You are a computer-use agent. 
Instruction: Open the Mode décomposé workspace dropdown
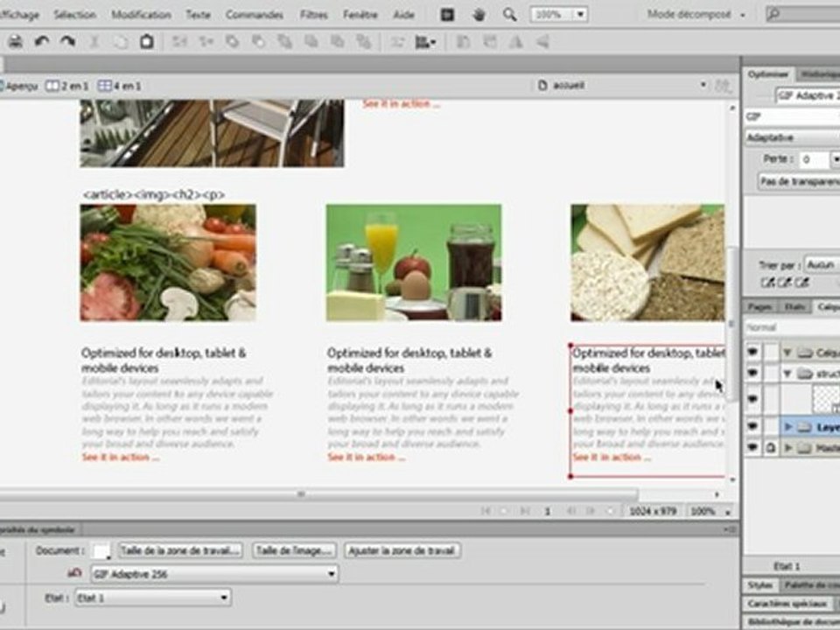(x=696, y=15)
